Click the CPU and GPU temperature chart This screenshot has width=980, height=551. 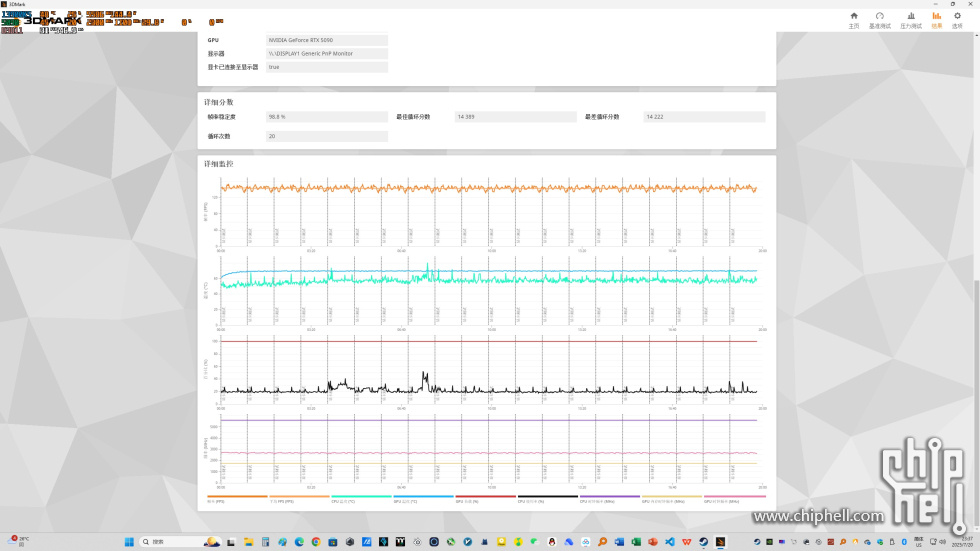tap(489, 291)
